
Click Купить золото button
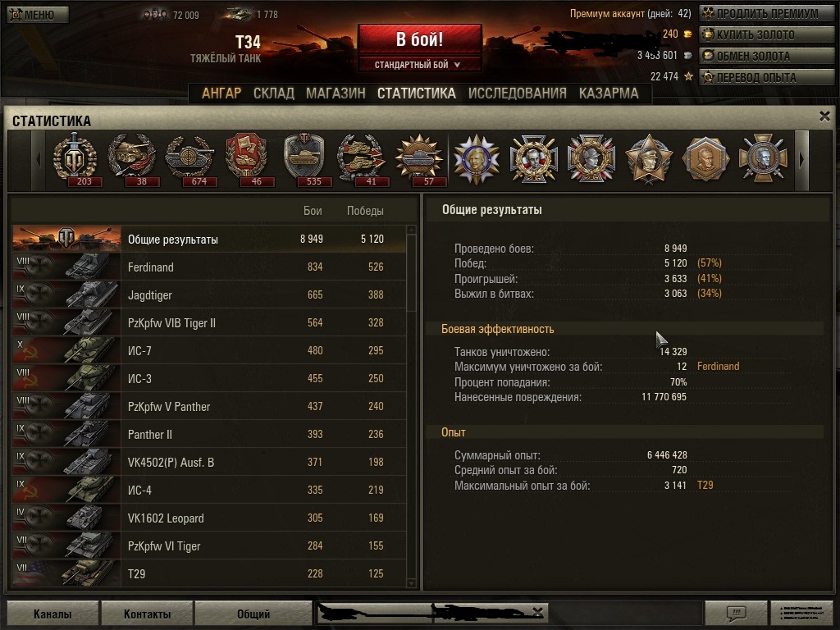click(766, 34)
